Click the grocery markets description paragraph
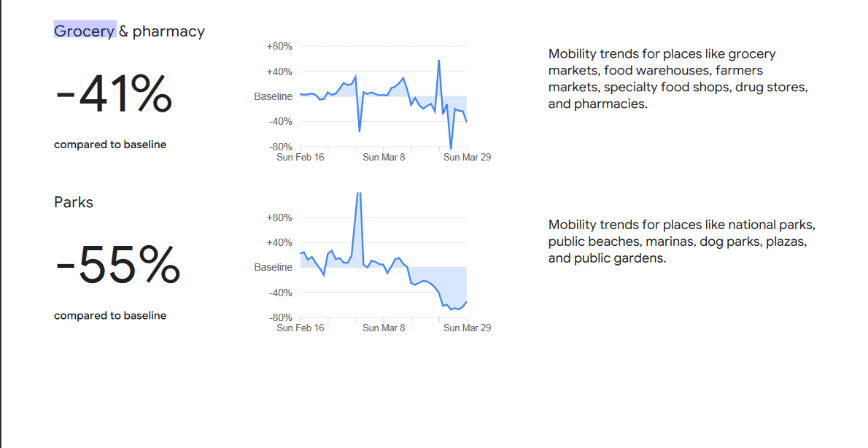Viewport: 868px width, 448px height. click(x=678, y=79)
